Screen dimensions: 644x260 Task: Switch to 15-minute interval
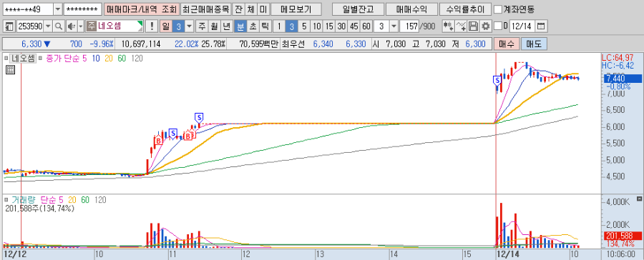329,26
